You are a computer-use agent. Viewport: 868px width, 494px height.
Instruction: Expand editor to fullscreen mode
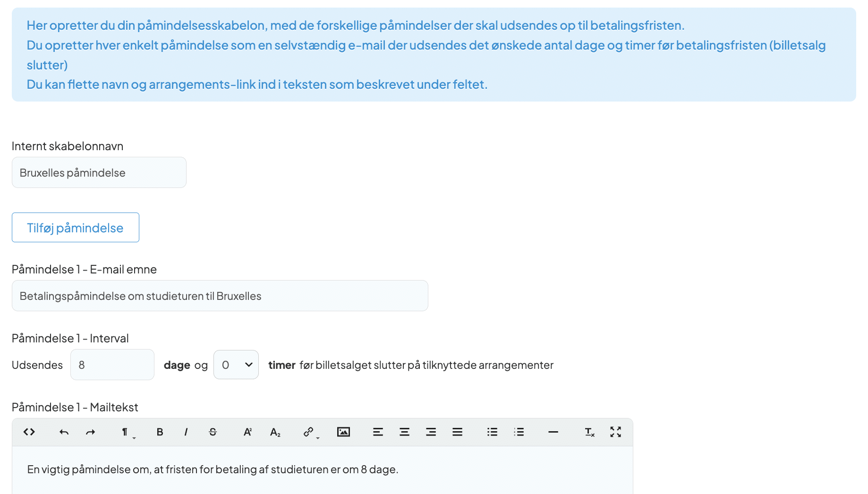[x=615, y=432]
